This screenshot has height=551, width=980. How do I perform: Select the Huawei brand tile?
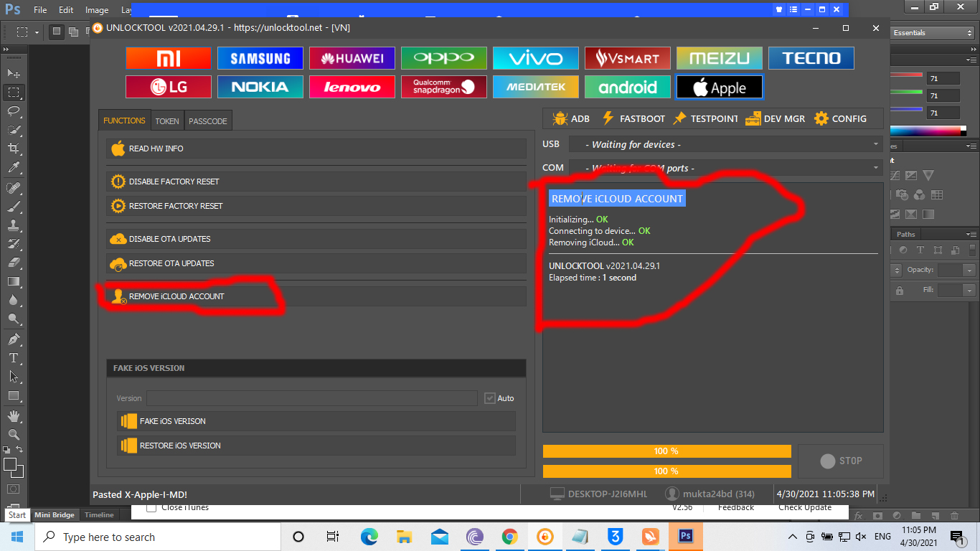coord(352,58)
